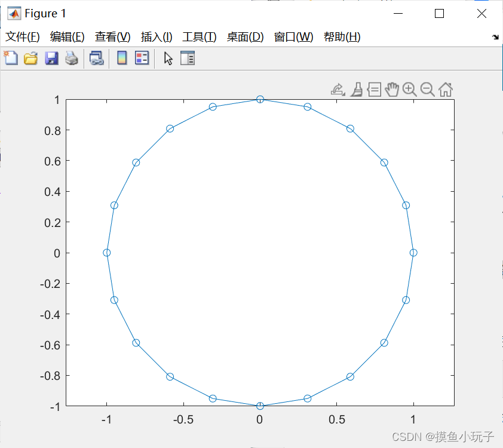Screen dimensions: 503x448
Task: Print the figure using printer icon
Action: 72,59
